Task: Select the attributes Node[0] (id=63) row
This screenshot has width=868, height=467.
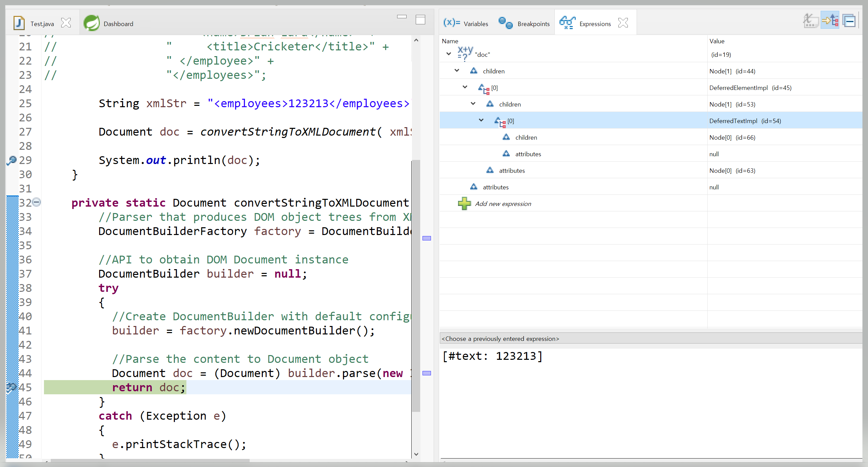Action: [x=512, y=171]
